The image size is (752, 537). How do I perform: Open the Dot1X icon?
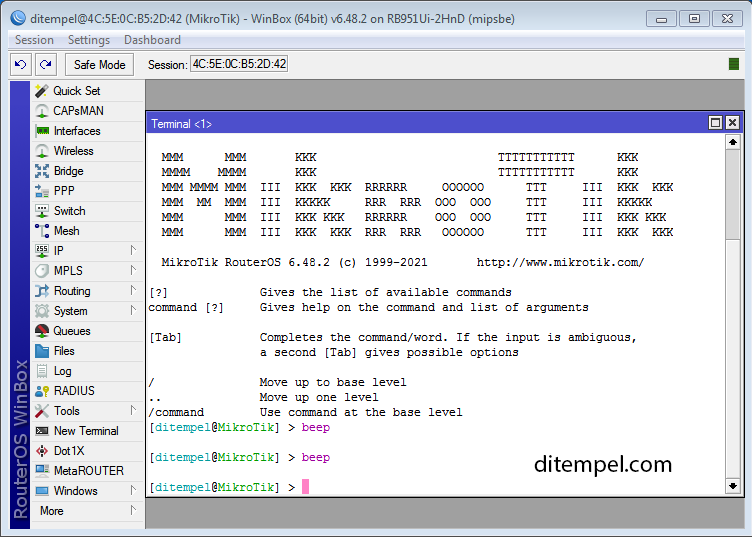42,451
